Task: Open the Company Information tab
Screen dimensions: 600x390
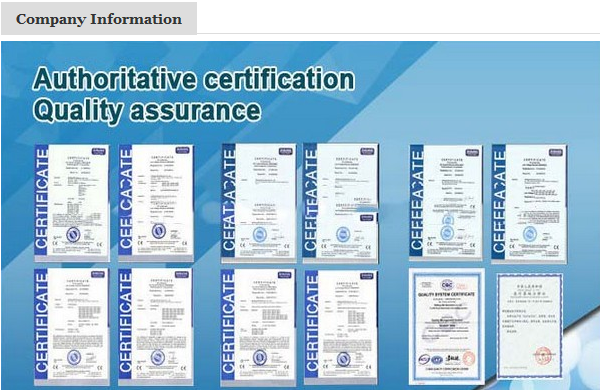Action: 99,19
